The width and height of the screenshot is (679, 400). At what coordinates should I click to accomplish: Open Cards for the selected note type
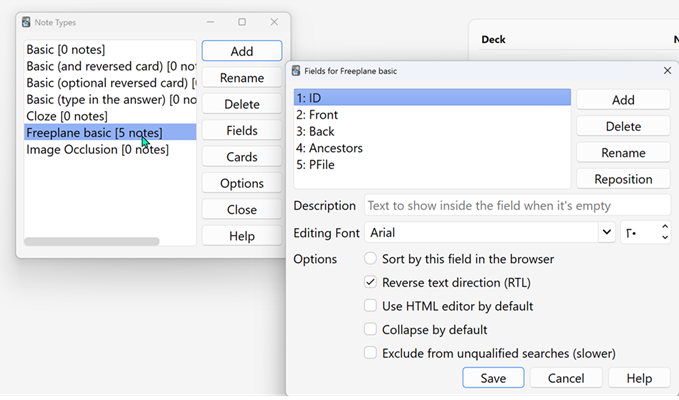[x=241, y=157]
